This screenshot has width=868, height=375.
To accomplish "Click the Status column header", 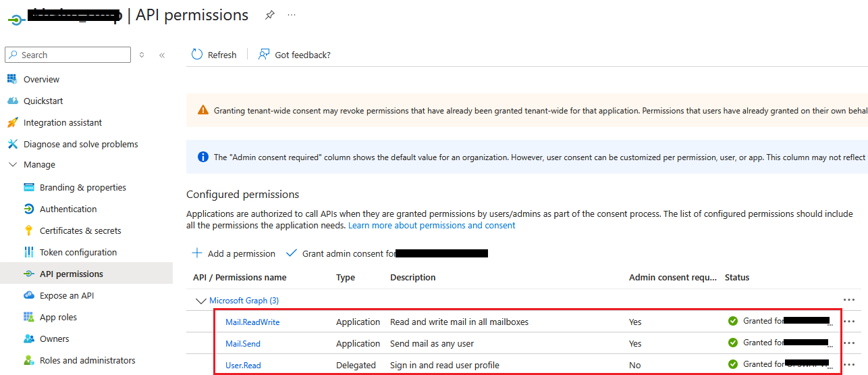I will point(737,278).
